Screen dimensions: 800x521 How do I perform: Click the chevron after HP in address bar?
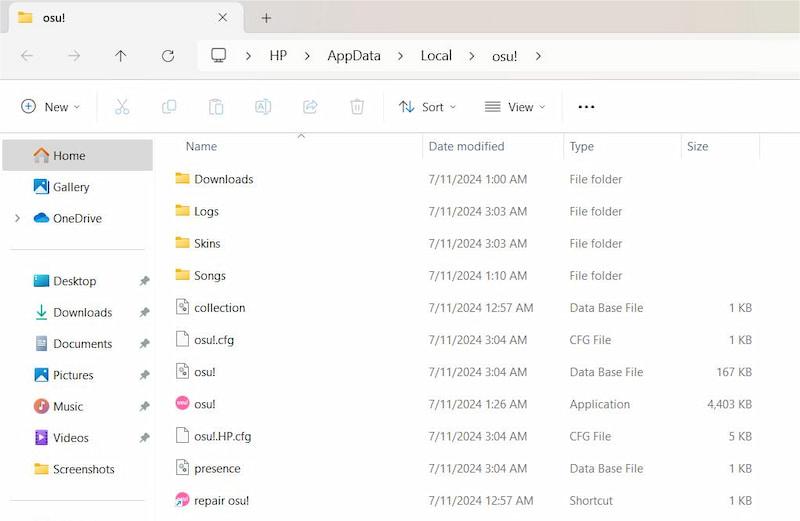[x=307, y=56]
